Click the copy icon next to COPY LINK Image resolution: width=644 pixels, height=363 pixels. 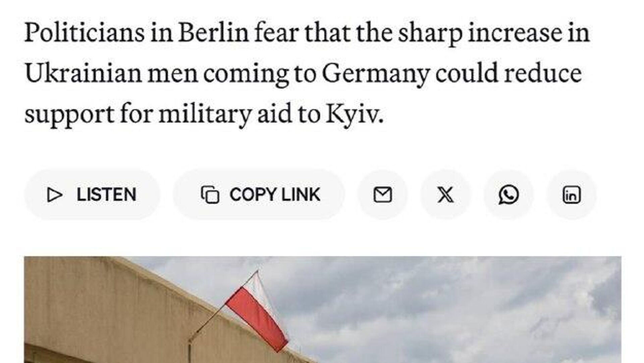click(210, 195)
